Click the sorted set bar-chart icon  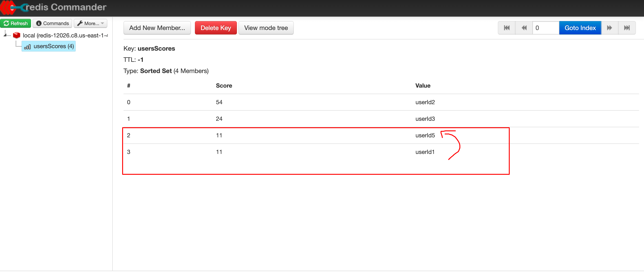tap(27, 47)
